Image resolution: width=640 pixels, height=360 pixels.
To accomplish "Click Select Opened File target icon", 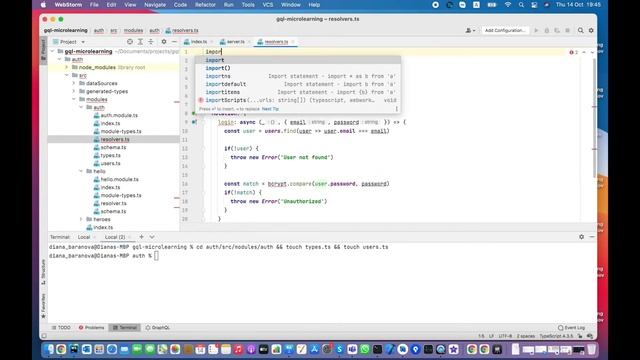I will (x=130, y=42).
